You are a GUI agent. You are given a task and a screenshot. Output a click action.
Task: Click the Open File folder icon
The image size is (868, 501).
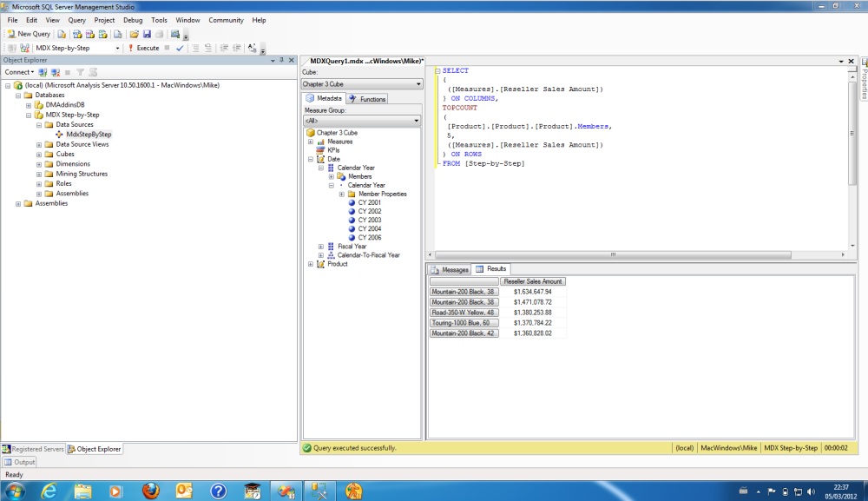[x=135, y=34]
